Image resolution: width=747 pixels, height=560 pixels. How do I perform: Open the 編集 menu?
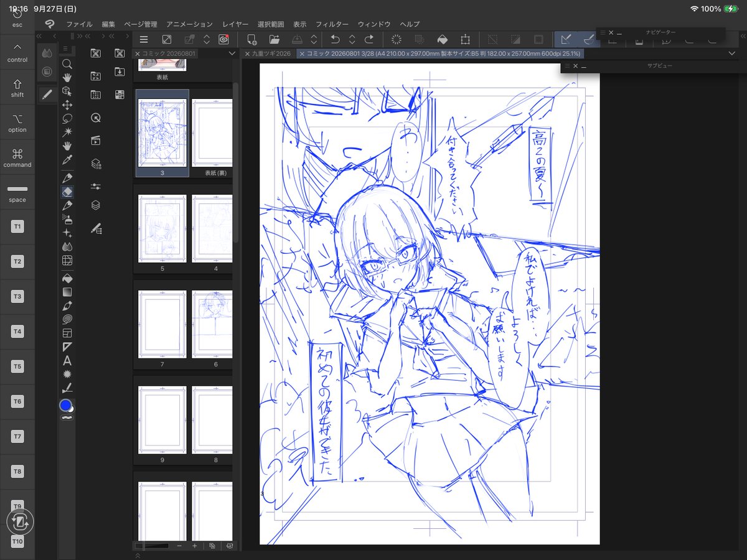108,24
